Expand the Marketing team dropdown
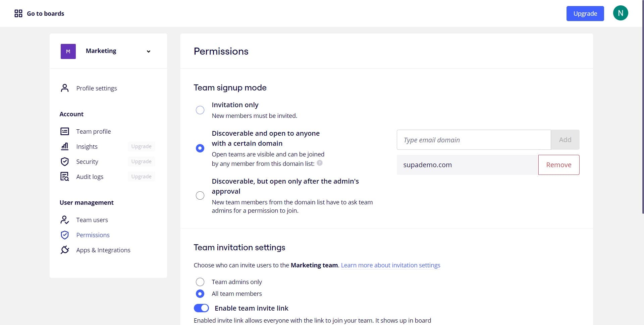Image resolution: width=644 pixels, height=325 pixels. pos(149,51)
